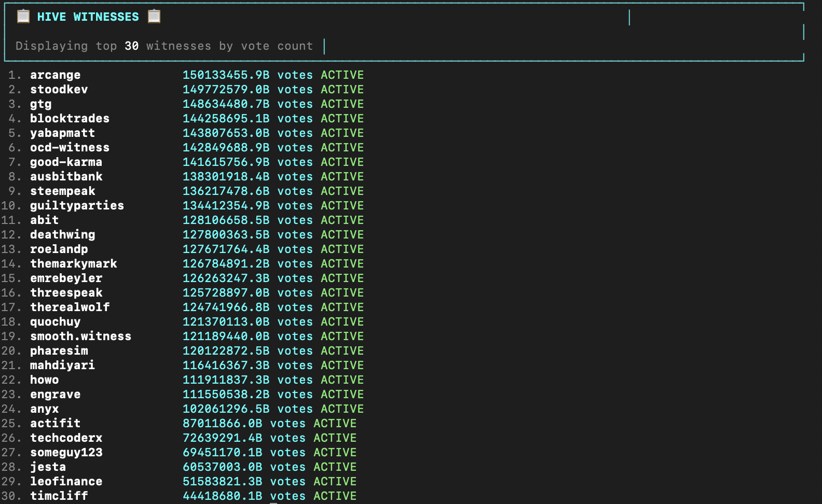Select witness name themarkymark

point(74,264)
